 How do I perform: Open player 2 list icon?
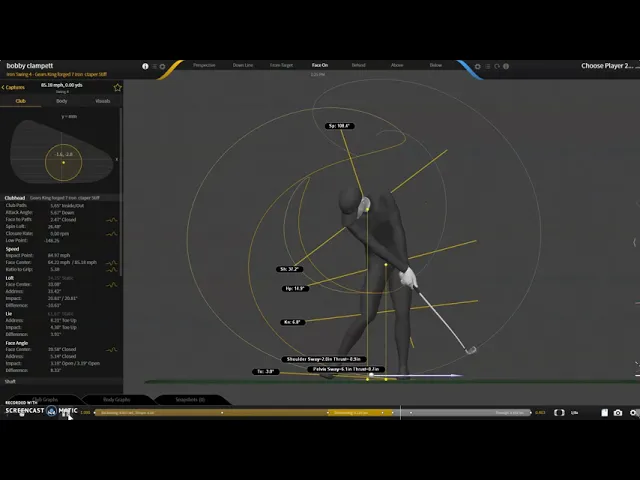(487, 66)
